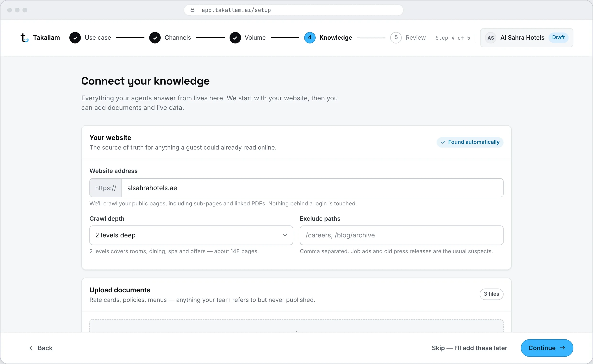Screen dimensions: 593x364
Task: Skip — I'll add these later
Action: point(469,348)
